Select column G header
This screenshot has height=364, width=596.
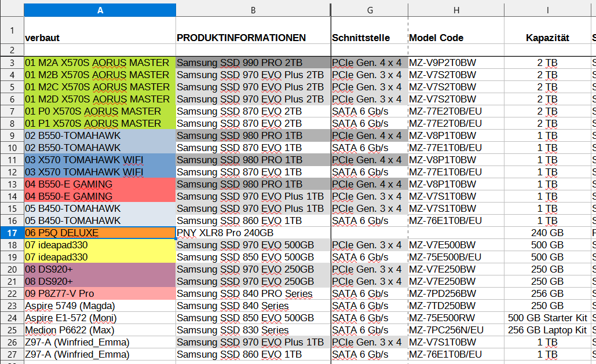[x=370, y=10]
